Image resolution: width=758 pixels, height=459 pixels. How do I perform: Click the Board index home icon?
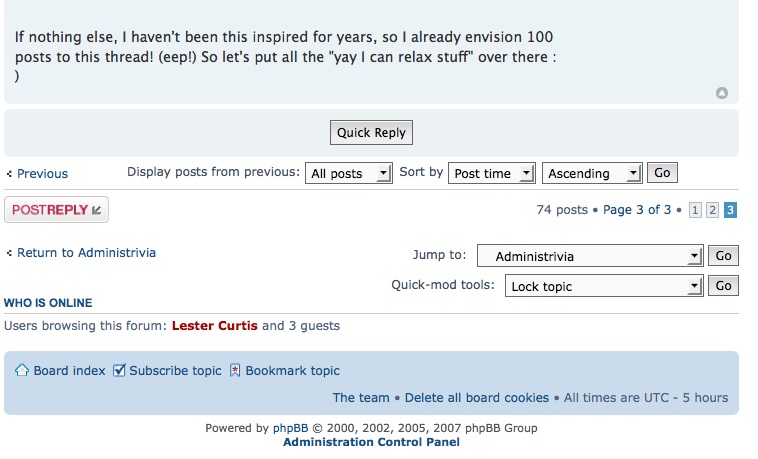(21, 370)
